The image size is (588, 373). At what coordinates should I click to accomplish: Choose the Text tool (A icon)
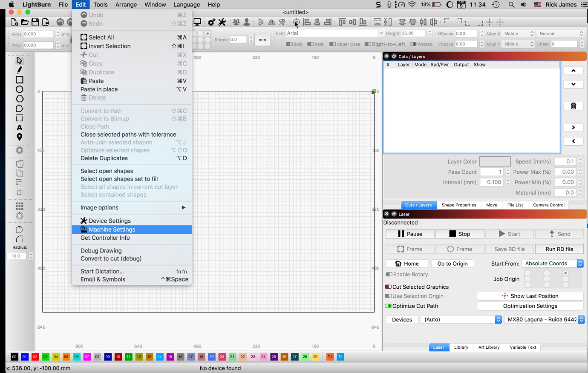point(19,128)
